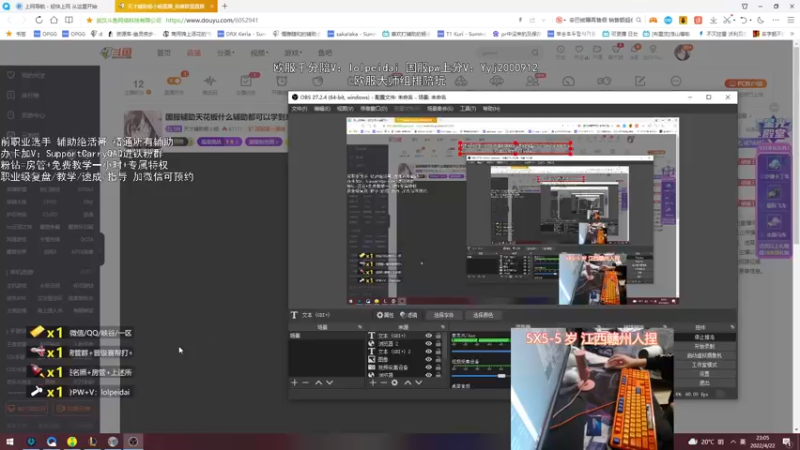The width and height of the screenshot is (800, 450).
Task: Open the browser reading mode book icon
Action: coord(68,20)
